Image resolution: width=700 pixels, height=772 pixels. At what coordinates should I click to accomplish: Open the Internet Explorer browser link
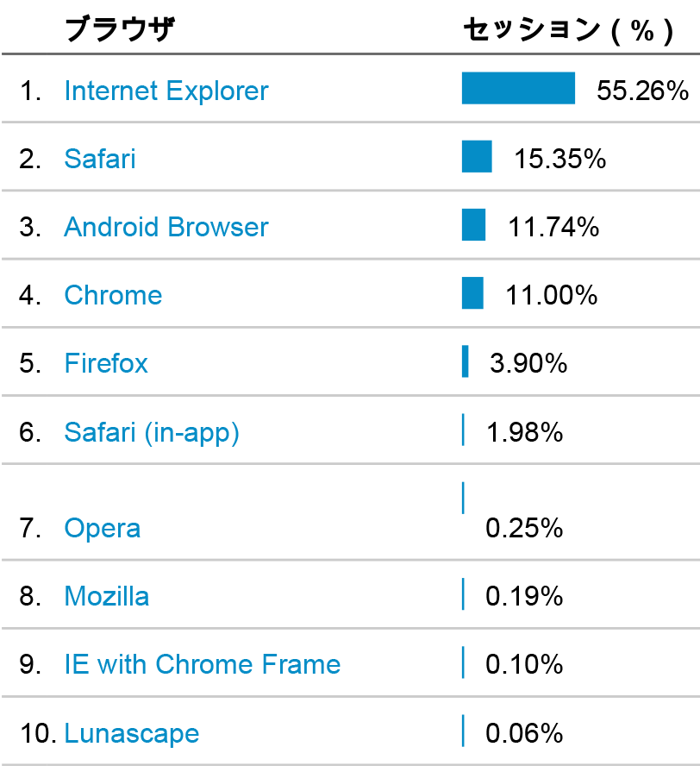(x=166, y=91)
